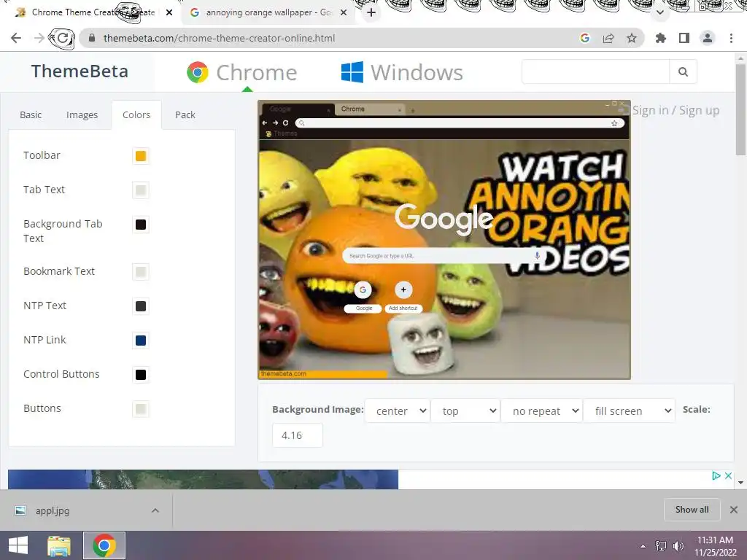Click the Scale input field
This screenshot has height=560, width=747.
click(x=298, y=435)
